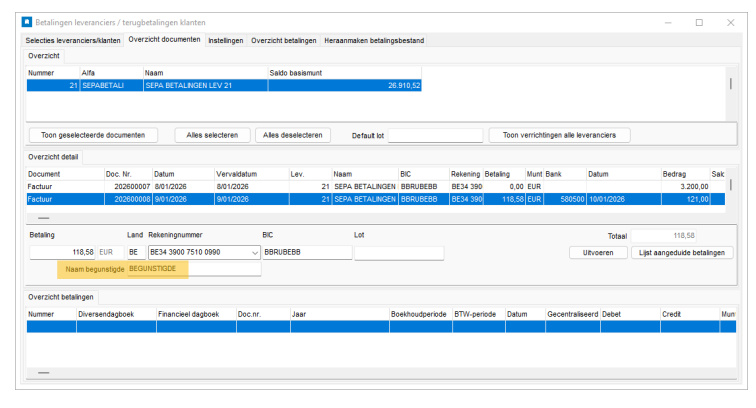This screenshot has width=756, height=408.
Task: Minimize the Betalingen leveranciers window
Action: [668, 23]
